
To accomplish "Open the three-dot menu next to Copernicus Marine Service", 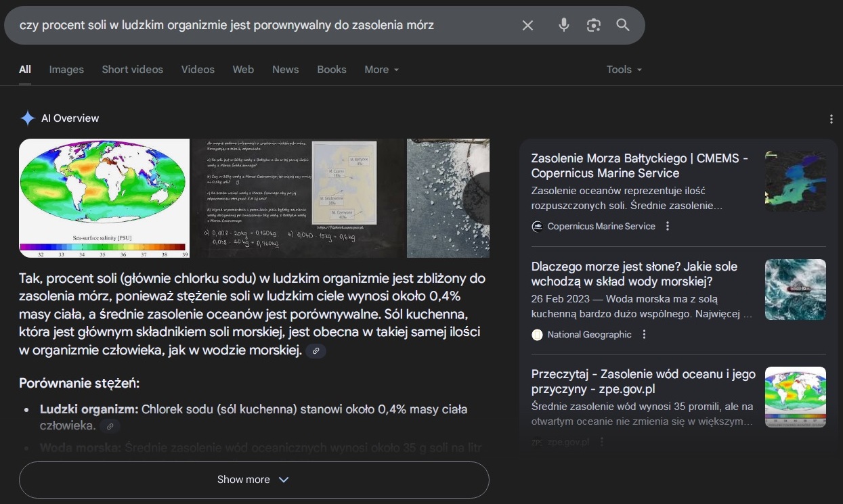I will (667, 225).
